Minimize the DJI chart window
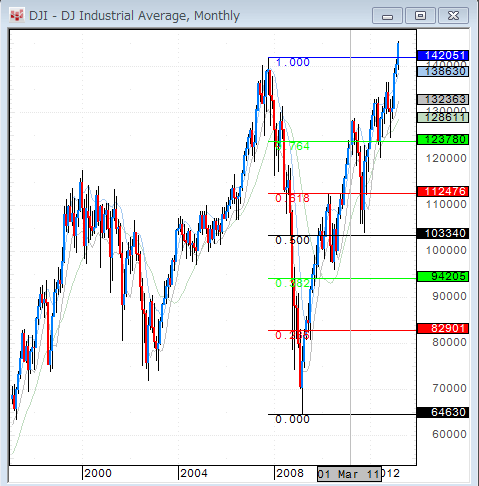 (x=387, y=16)
